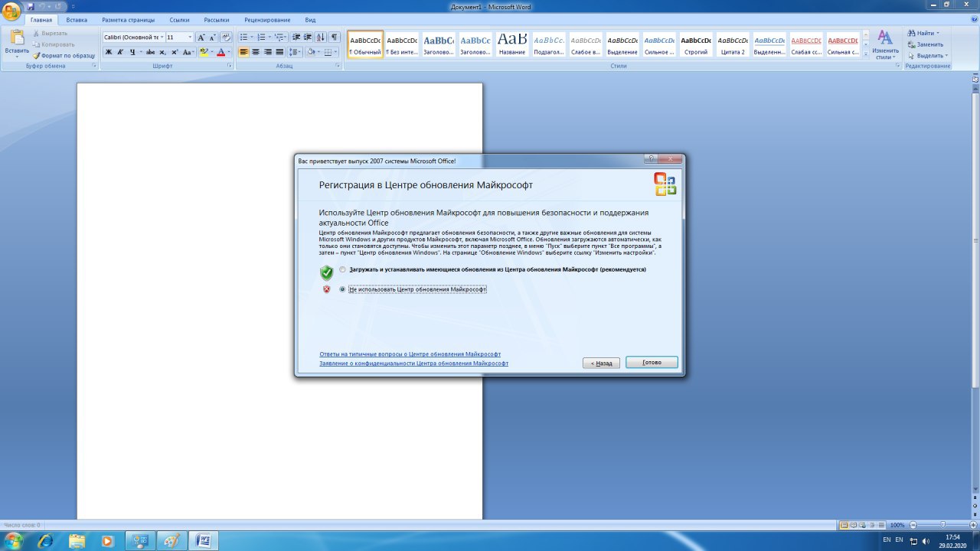The width and height of the screenshot is (980, 551).
Task: Switch to the Рецензирование tab
Action: (x=267, y=20)
